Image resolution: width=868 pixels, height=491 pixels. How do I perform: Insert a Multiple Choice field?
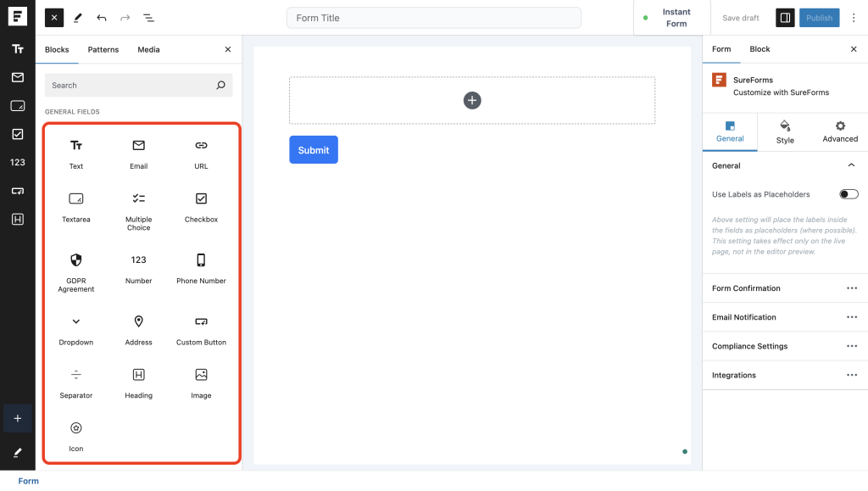pos(138,206)
